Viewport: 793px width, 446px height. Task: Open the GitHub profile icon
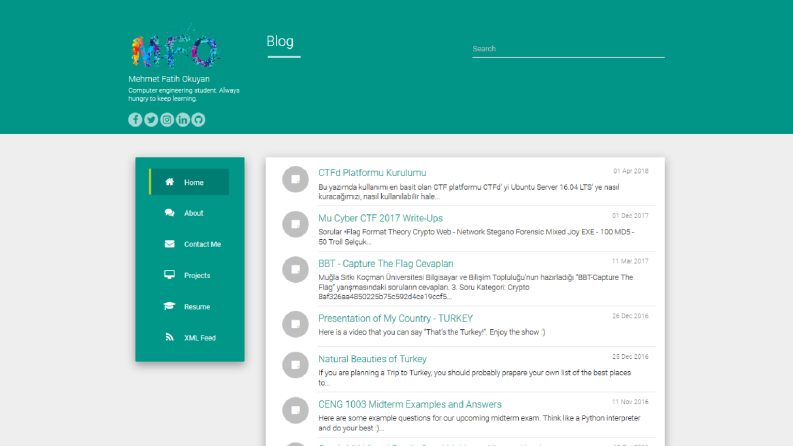point(198,120)
